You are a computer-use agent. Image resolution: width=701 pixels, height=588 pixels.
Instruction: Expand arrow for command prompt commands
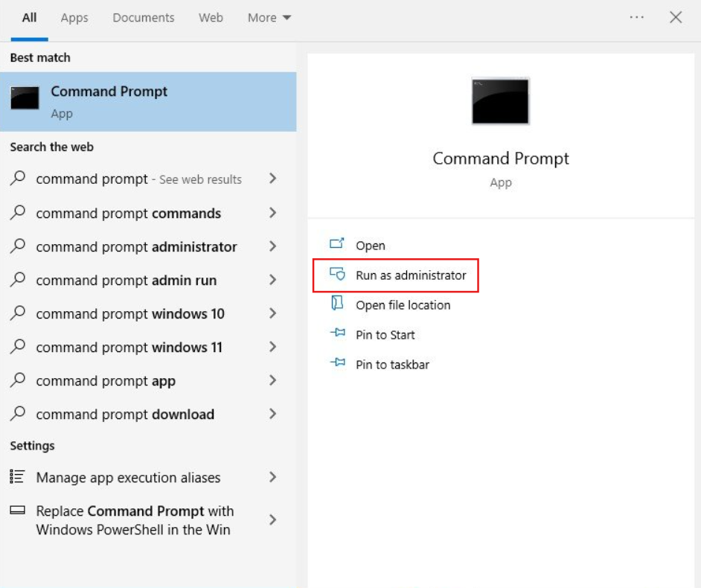tap(272, 213)
